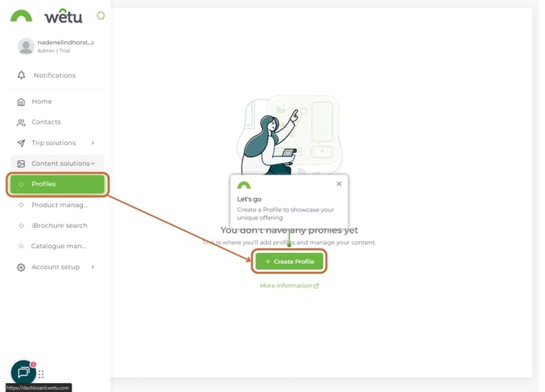Open the chat support bubble
Screen dimensions: 545x392
(23, 372)
